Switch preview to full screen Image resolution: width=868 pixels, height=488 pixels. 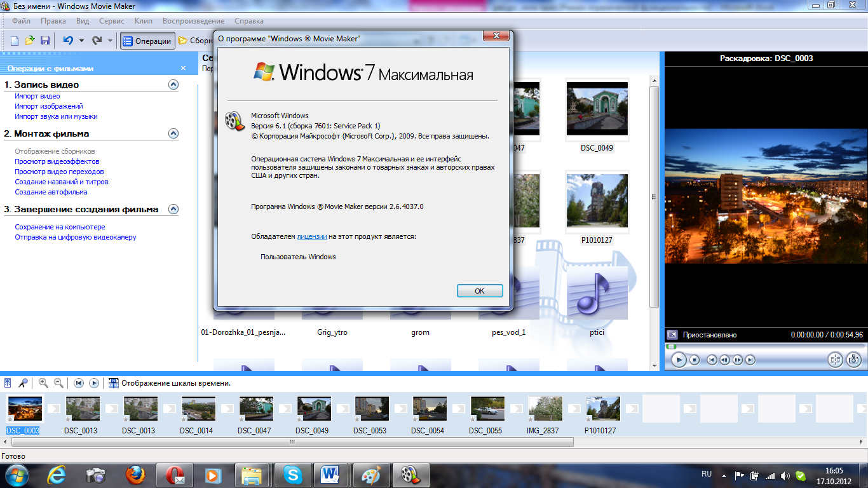point(672,335)
